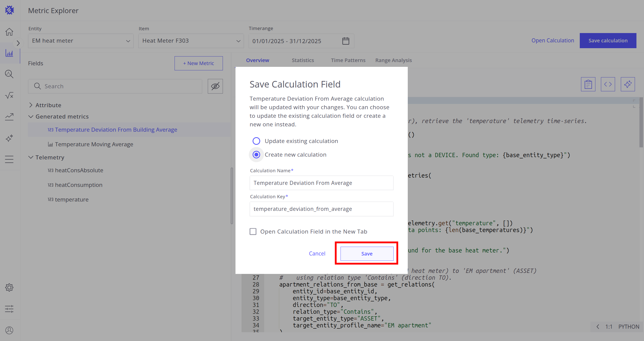This screenshot has height=341, width=644.
Task: Open the home icon in sidebar
Action: coord(9,32)
